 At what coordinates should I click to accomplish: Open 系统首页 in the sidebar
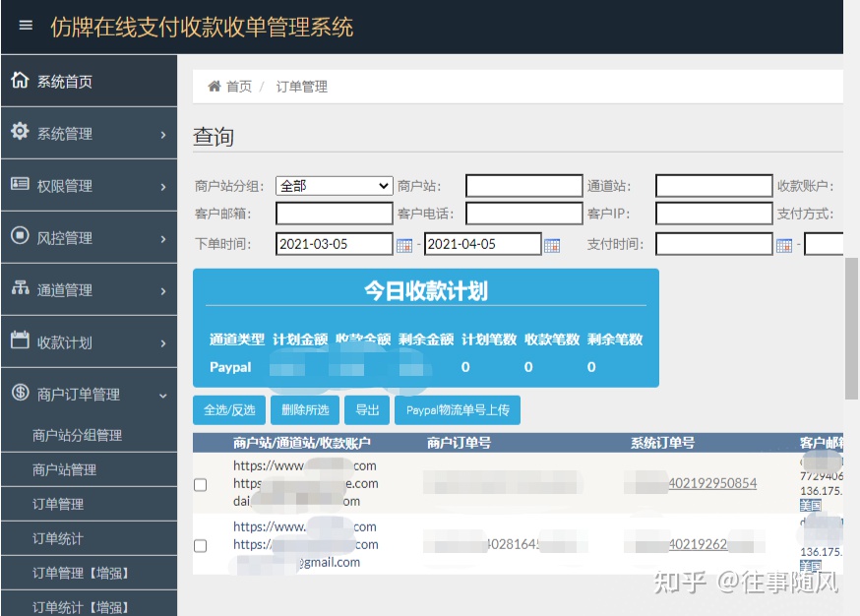[89, 81]
